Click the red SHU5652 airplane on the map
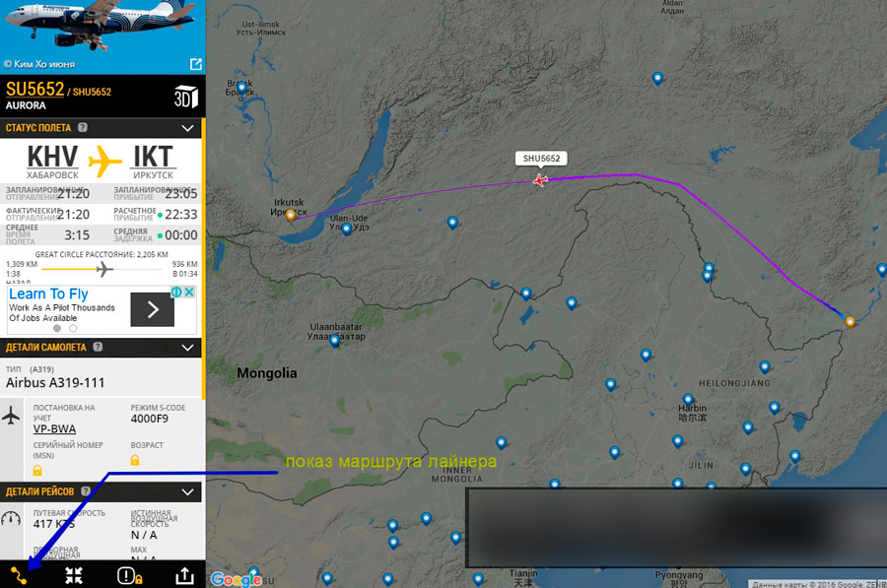Viewport: 887px width, 588px height. [540, 180]
